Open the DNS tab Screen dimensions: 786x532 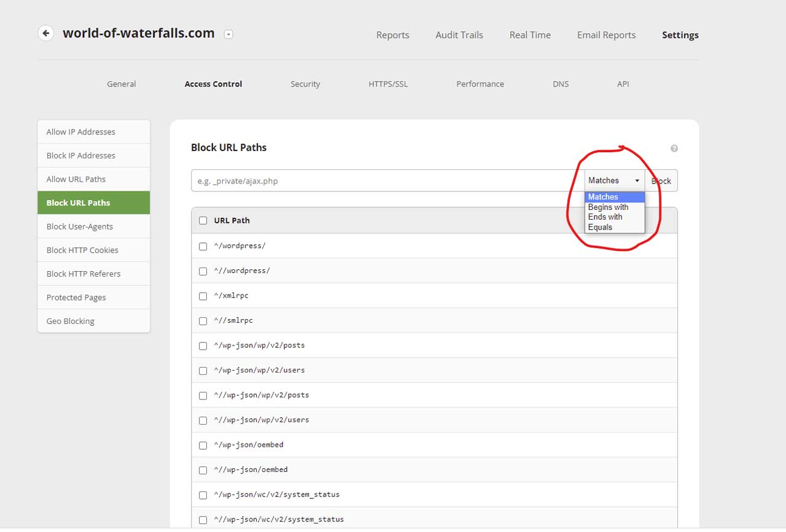(561, 84)
